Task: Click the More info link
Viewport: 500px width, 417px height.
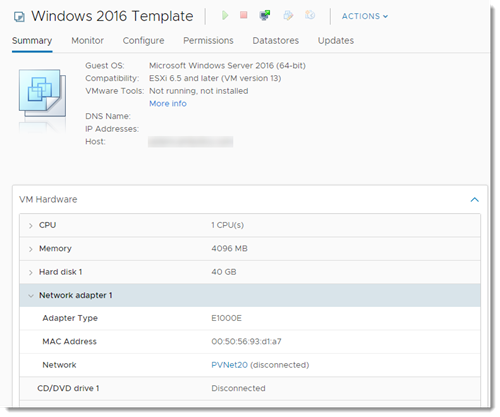Action: [168, 104]
